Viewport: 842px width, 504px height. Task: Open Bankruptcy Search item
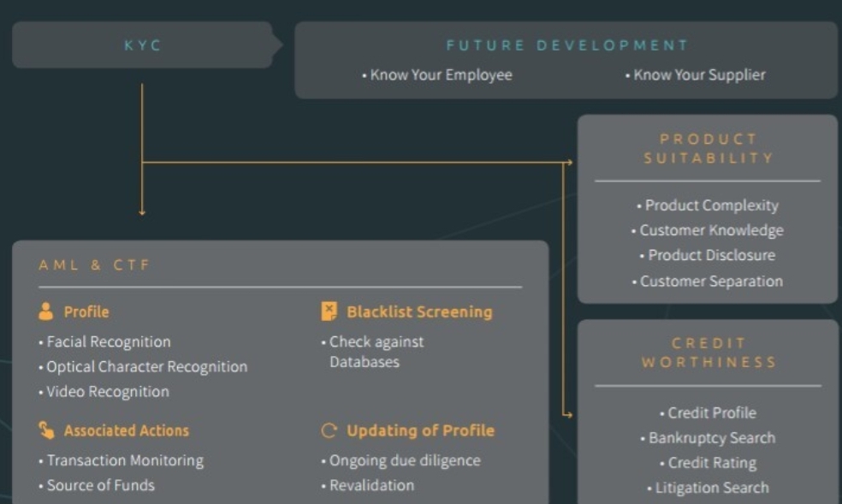click(x=708, y=438)
